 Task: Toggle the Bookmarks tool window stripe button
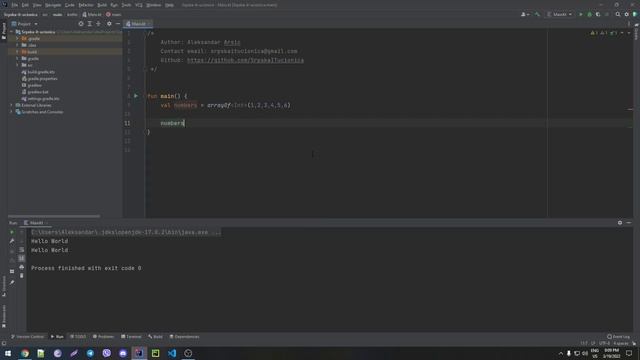click(x=4, y=316)
